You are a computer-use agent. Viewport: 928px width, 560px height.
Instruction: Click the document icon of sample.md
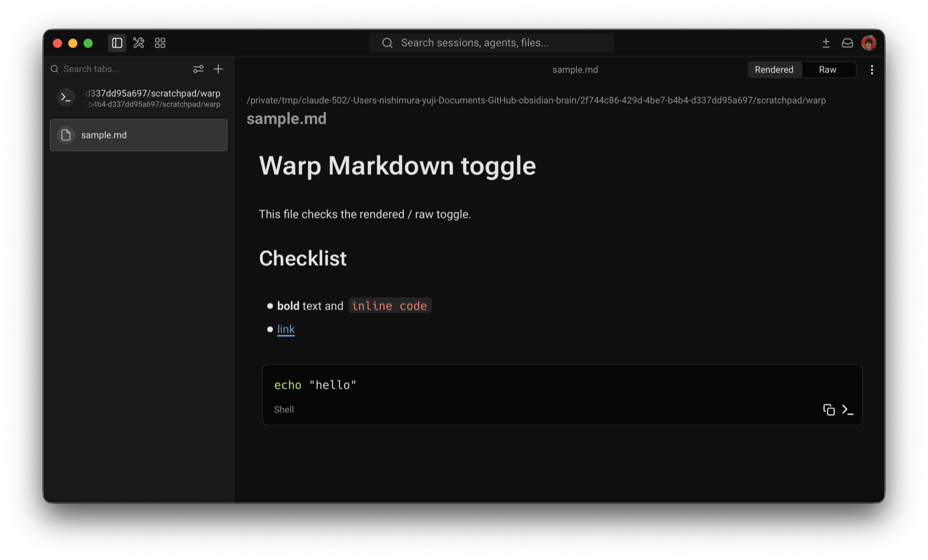click(x=66, y=135)
